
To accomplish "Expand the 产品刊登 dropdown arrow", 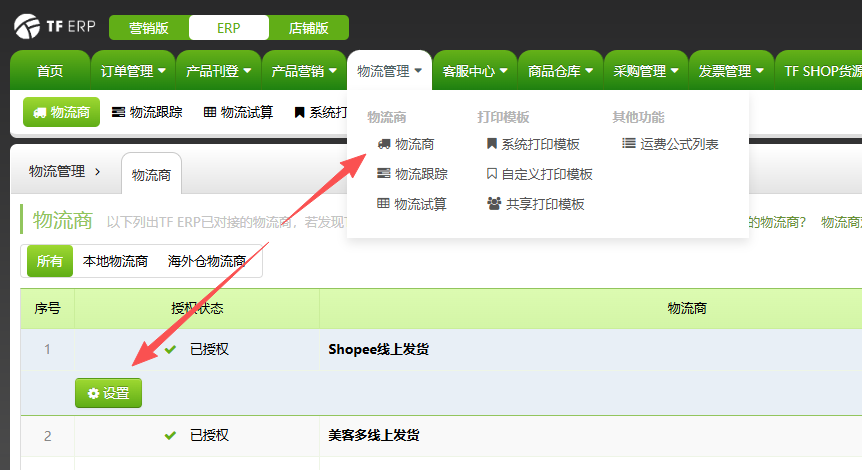I will tap(247, 70).
